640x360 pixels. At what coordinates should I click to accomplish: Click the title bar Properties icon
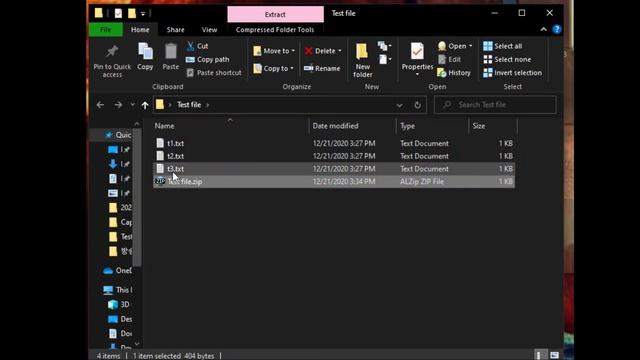click(x=118, y=13)
